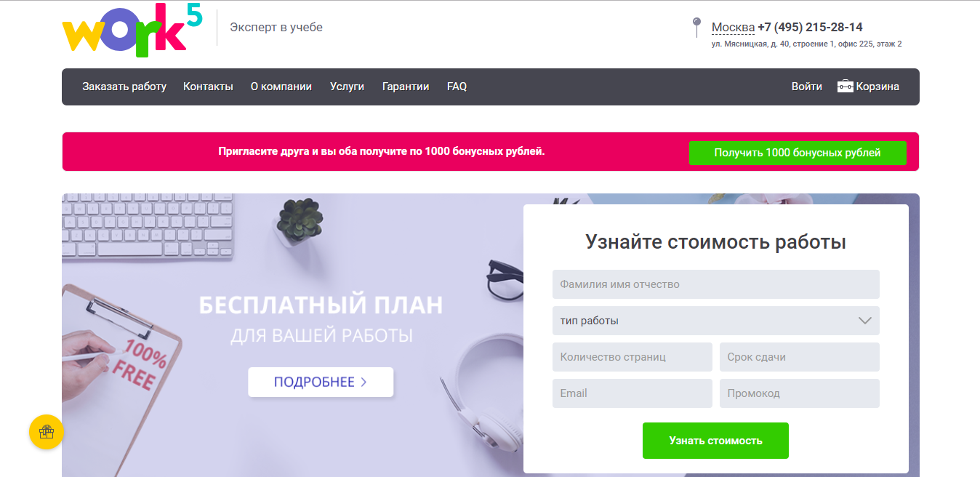This screenshot has width=980, height=477.
Task: Open the yellow gift bonus widget
Action: coord(47,432)
